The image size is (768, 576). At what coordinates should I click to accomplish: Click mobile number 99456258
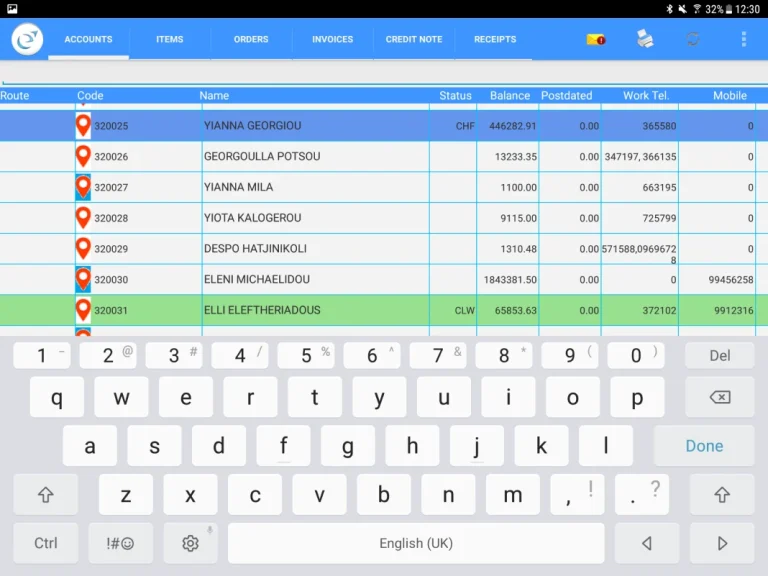[731, 280]
